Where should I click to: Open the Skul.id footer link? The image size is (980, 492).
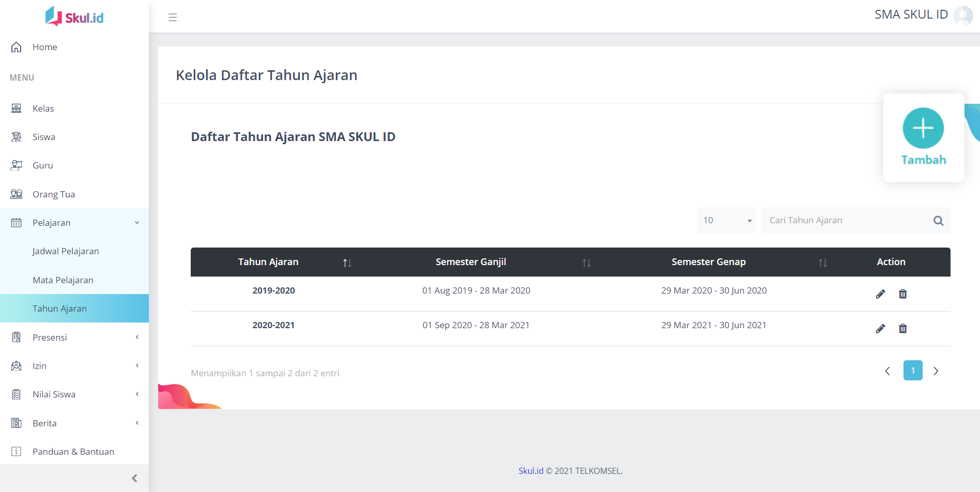[x=531, y=471]
